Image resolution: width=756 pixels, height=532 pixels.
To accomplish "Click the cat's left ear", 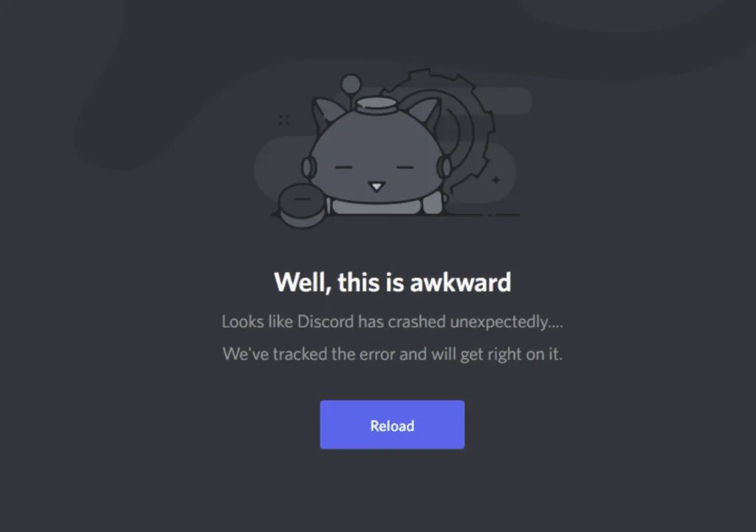I will coord(325,117).
